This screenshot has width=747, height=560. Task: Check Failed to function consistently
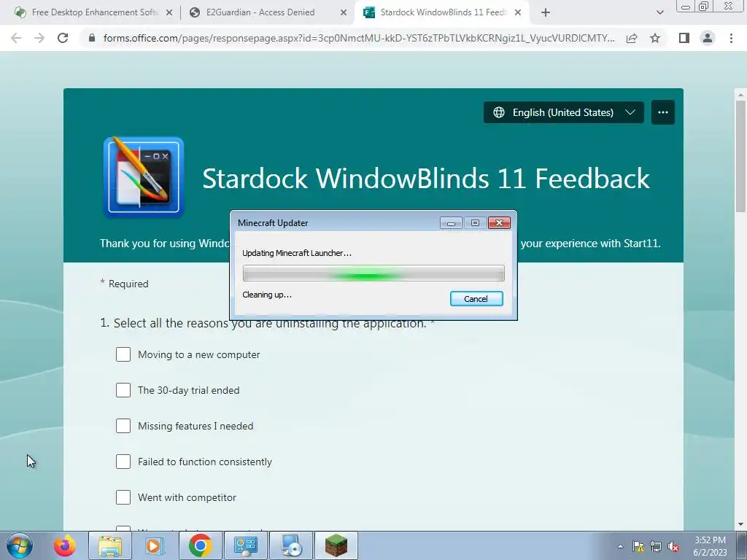(x=123, y=462)
